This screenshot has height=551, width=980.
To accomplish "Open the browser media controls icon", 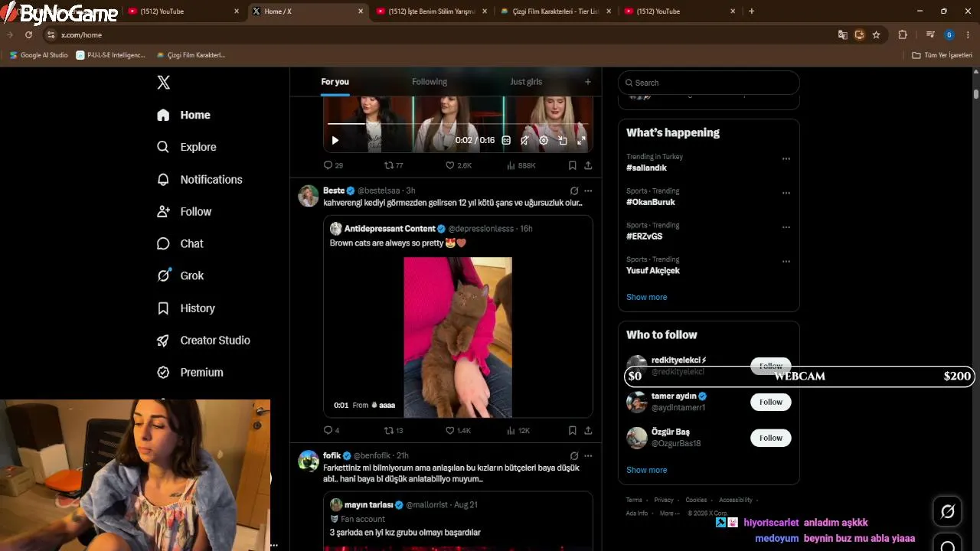I will 930,34.
